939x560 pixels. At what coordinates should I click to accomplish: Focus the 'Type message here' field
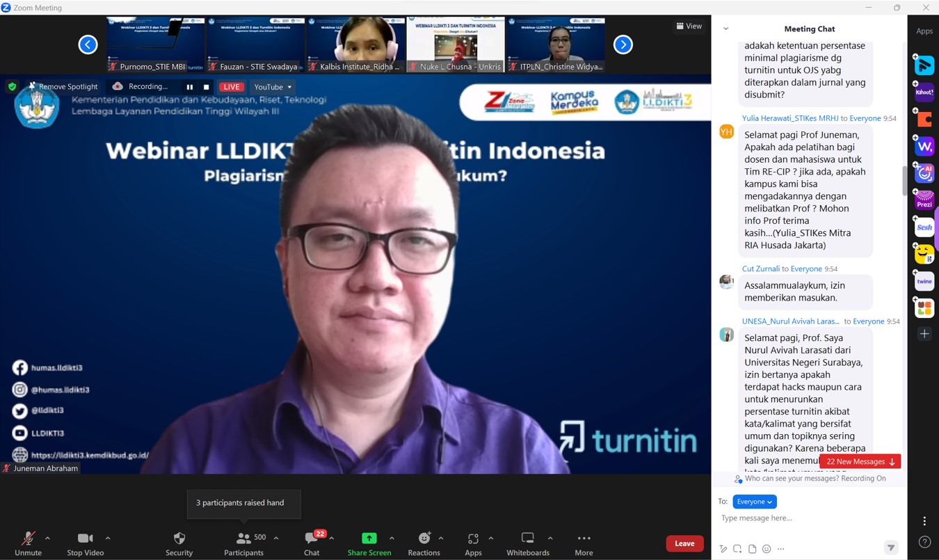[x=810, y=518]
